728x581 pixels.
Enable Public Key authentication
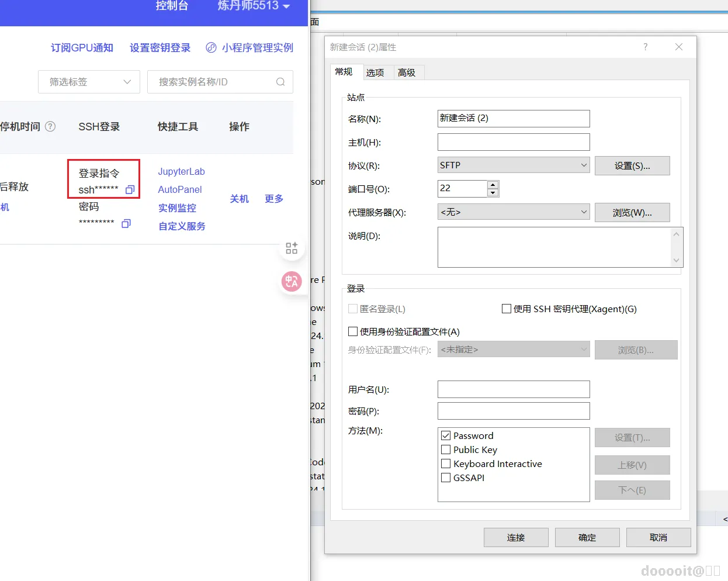coord(446,449)
